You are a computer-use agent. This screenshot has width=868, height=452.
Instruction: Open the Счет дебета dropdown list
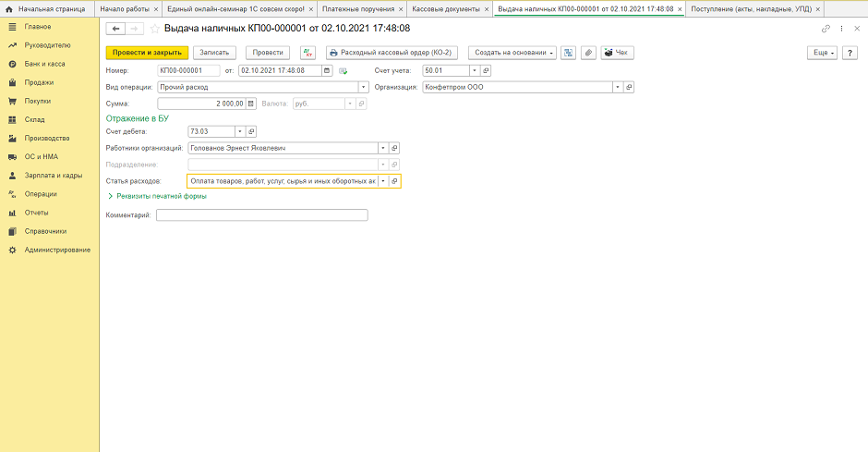239,131
